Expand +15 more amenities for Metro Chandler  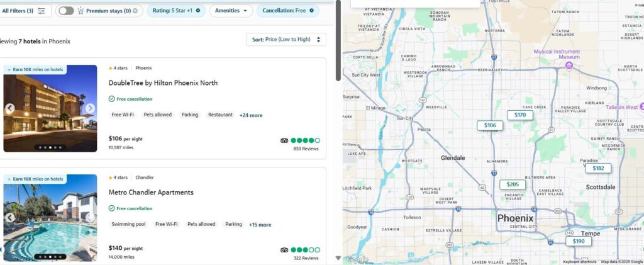click(260, 225)
